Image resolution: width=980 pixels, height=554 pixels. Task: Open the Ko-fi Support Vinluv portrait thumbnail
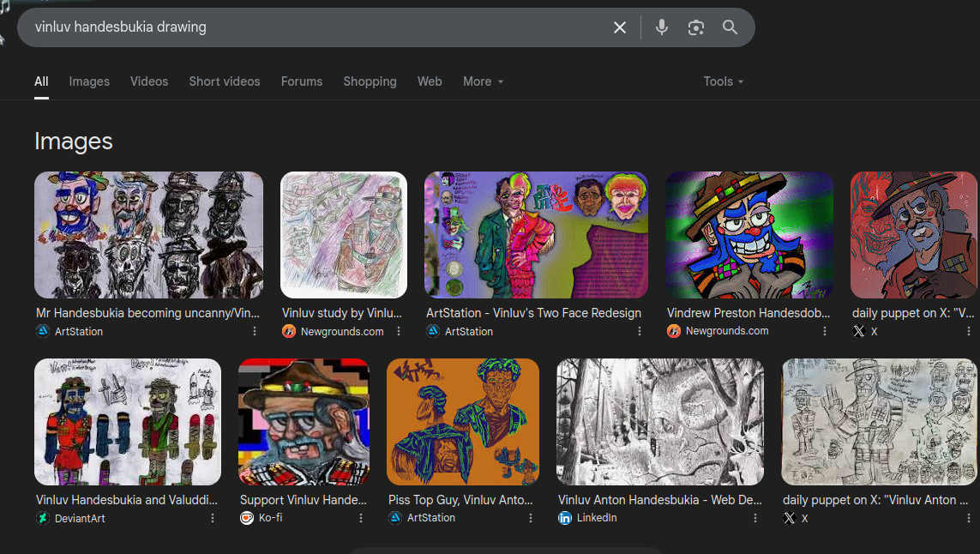[304, 422]
